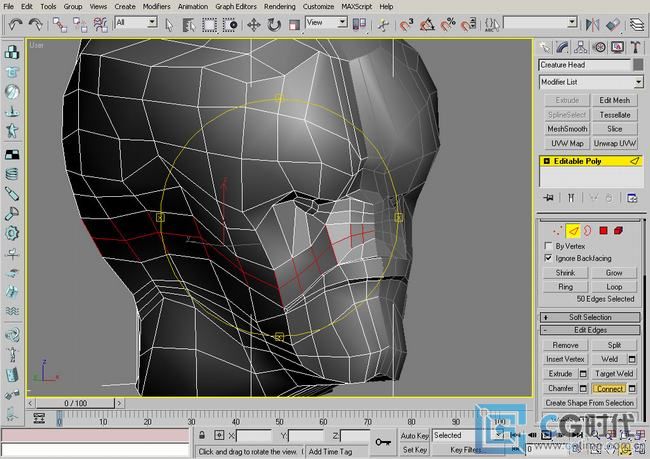This screenshot has height=459, width=650.
Task: Switch to the Motion command panel tab
Action: (599, 47)
